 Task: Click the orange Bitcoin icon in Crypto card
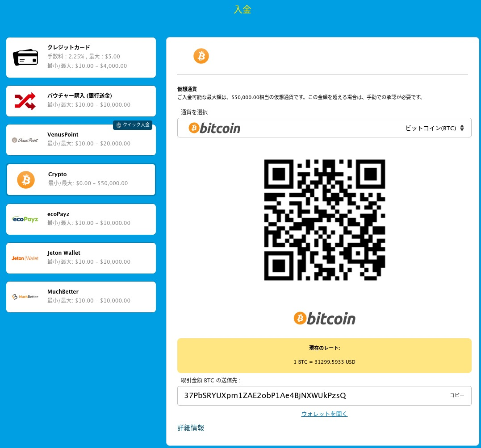26,179
